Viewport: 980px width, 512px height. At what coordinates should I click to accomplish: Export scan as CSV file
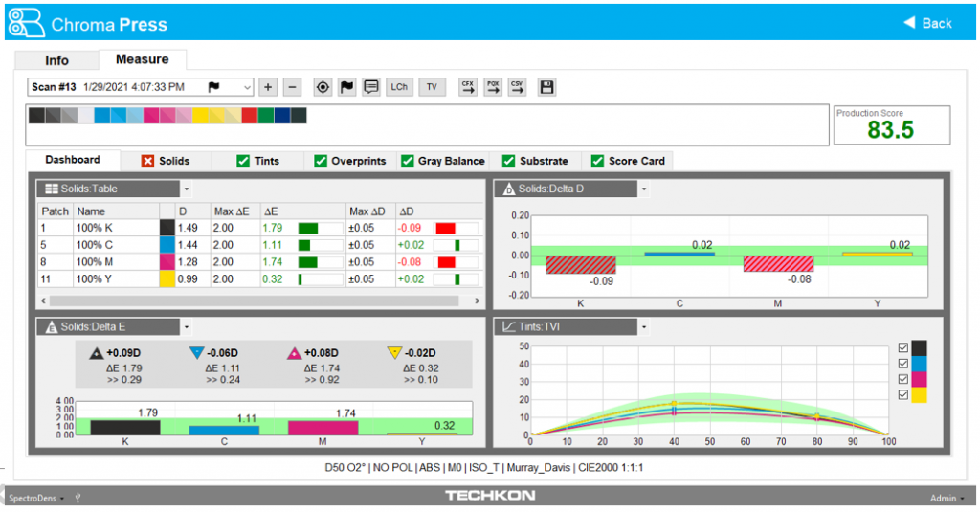pyautogui.click(x=517, y=87)
